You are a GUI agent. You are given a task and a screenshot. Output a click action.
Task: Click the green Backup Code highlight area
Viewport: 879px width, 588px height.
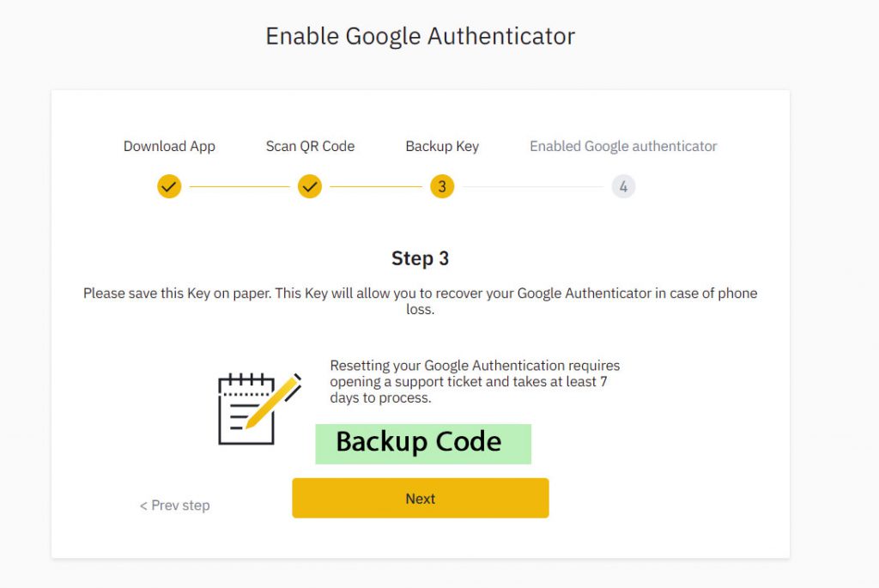pos(422,443)
